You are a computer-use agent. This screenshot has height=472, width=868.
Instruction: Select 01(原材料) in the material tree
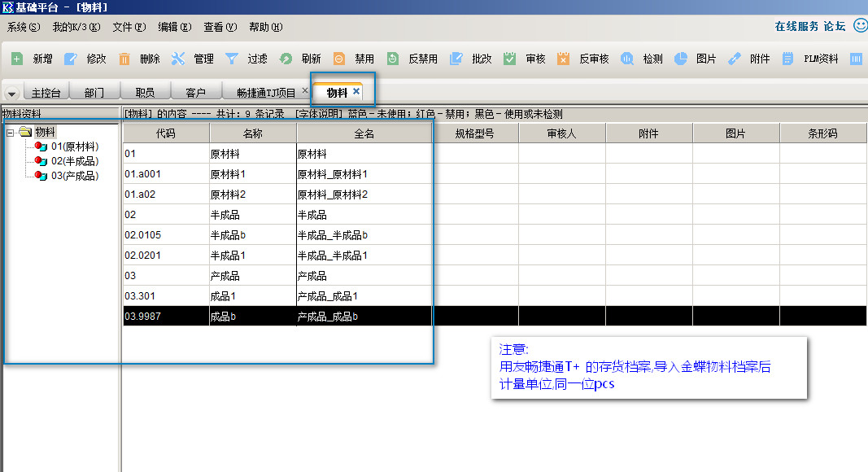point(74,146)
